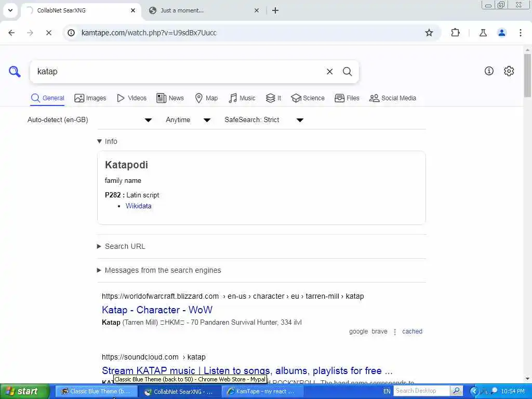This screenshot has height=399, width=532.
Task: Stop page loading with X button
Action: 48,33
